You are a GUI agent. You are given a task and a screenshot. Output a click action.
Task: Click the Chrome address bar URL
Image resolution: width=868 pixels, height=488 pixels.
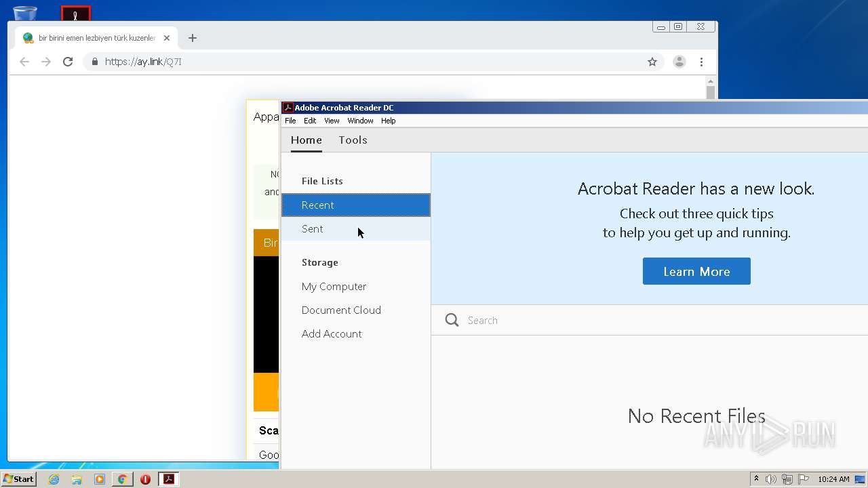click(143, 62)
